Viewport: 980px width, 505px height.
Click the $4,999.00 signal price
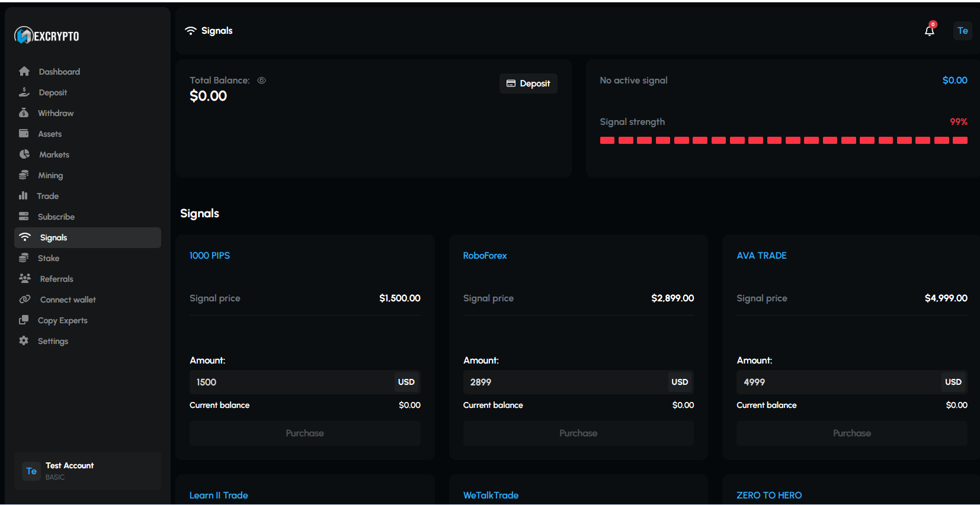point(946,298)
